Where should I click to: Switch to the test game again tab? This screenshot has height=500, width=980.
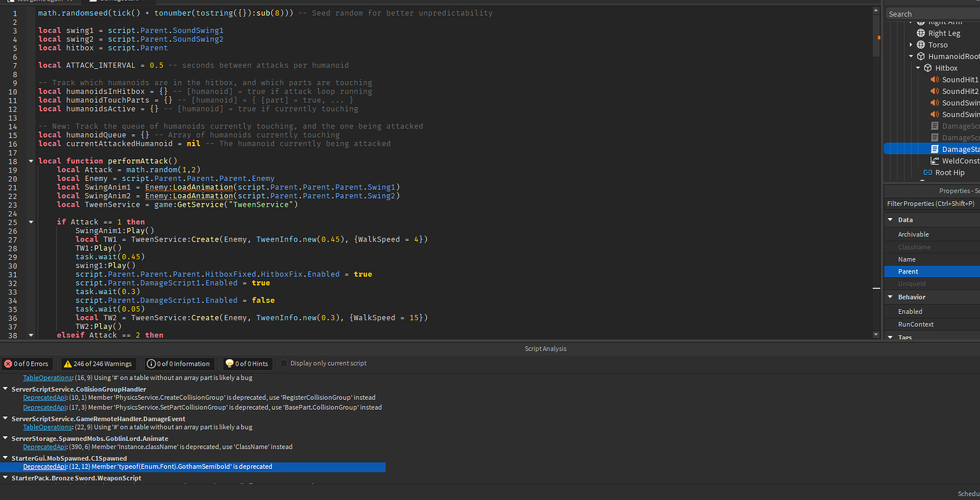pos(43,2)
